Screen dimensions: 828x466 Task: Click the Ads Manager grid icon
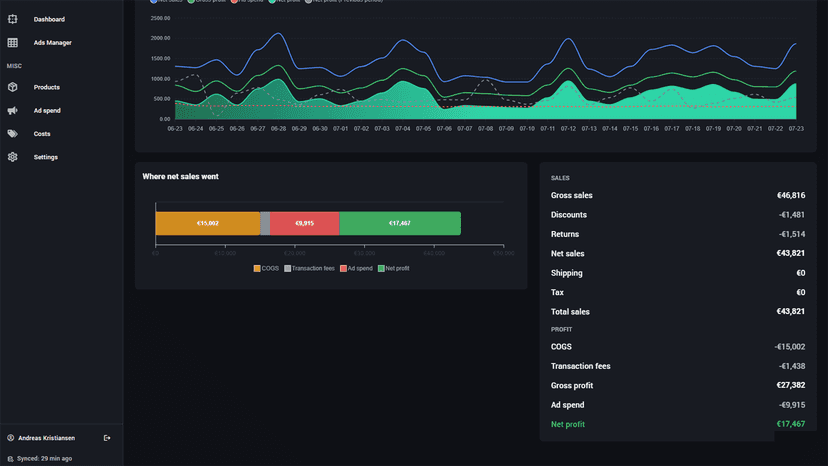(13, 42)
